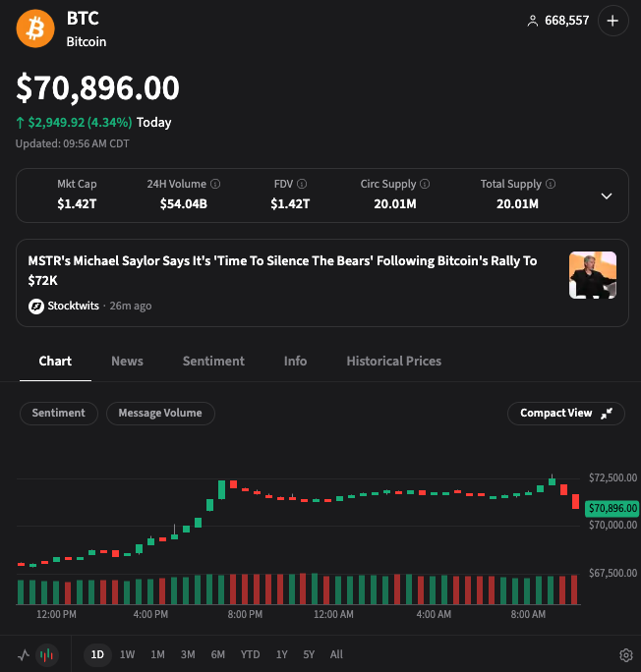Open chart settings gear icon

(626, 655)
